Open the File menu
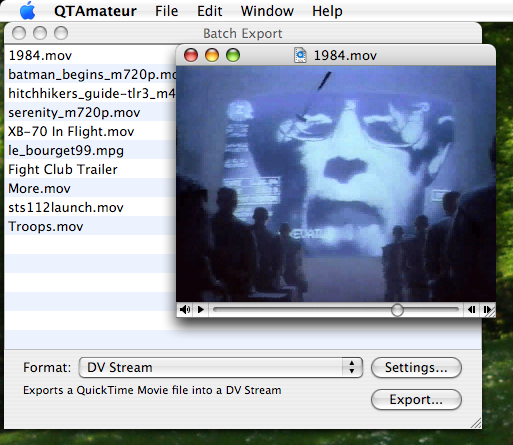Image resolution: width=513 pixels, height=445 pixels. 167,11
